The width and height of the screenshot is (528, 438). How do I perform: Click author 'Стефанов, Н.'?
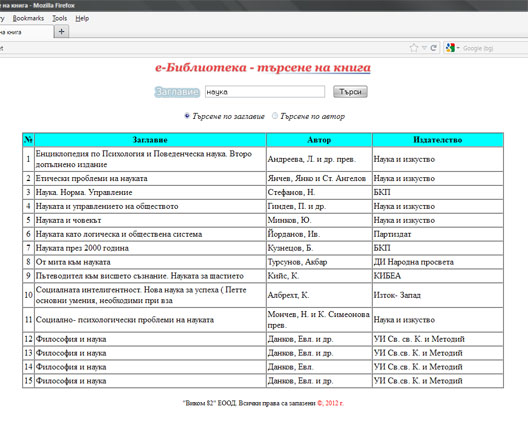point(292,192)
